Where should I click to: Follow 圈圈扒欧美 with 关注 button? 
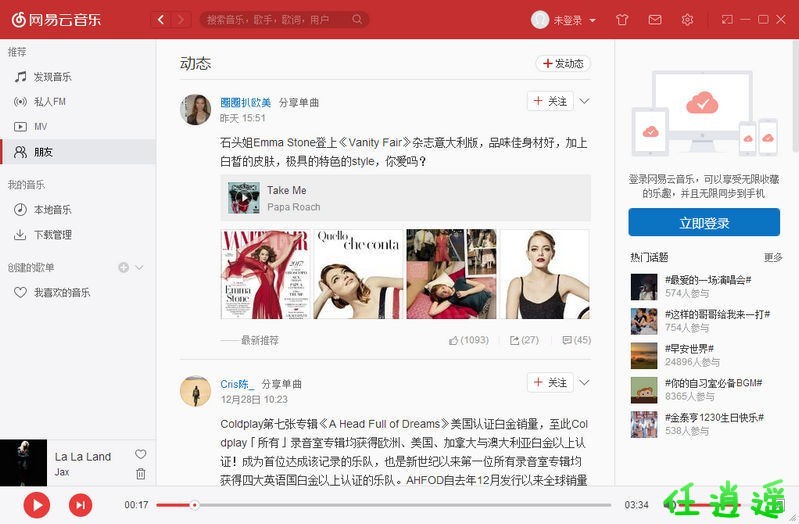[x=550, y=101]
